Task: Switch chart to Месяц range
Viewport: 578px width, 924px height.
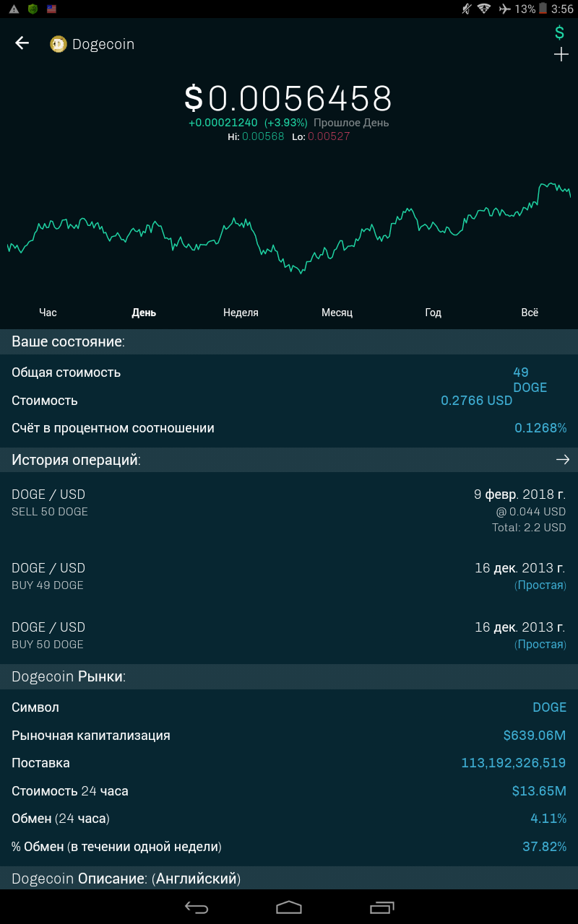Action: click(337, 313)
